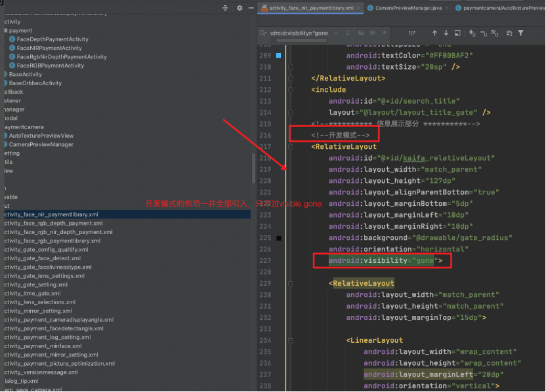Screen dimensions: 546x392
Task: Click fold end marker at line 210
Action: point(291,67)
